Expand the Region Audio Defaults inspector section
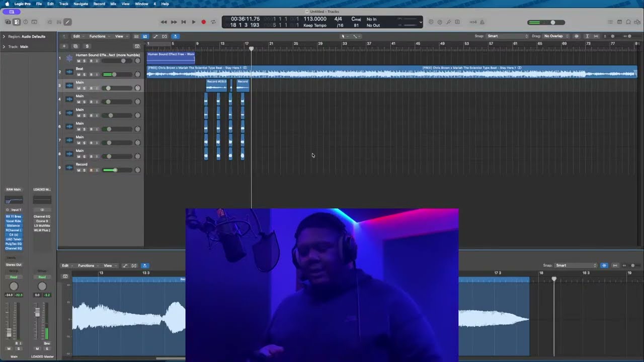644x362 pixels. (4, 36)
